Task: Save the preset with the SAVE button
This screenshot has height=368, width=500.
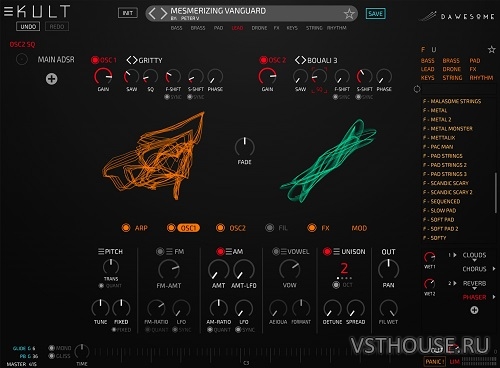Action: (x=376, y=14)
